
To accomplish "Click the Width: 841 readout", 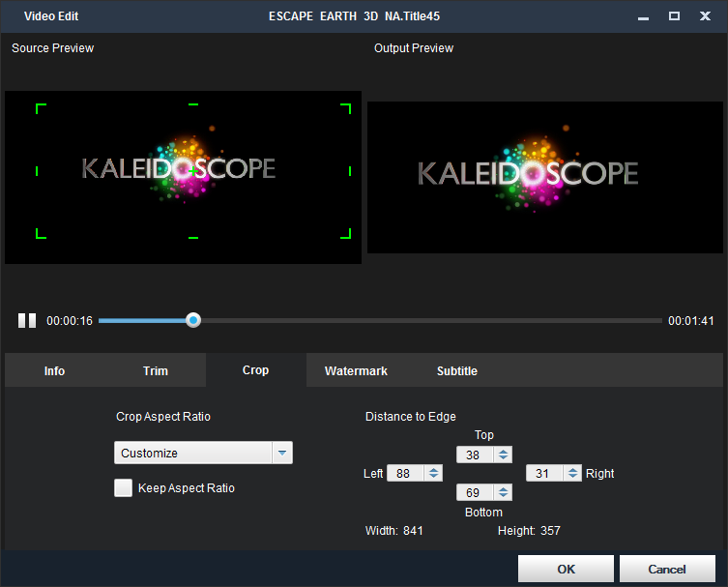I will 394,530.
